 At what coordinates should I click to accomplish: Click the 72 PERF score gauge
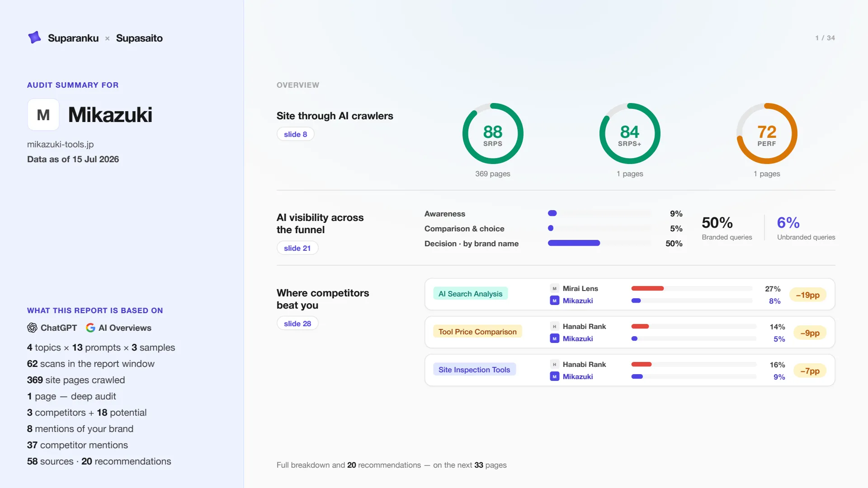coord(767,134)
